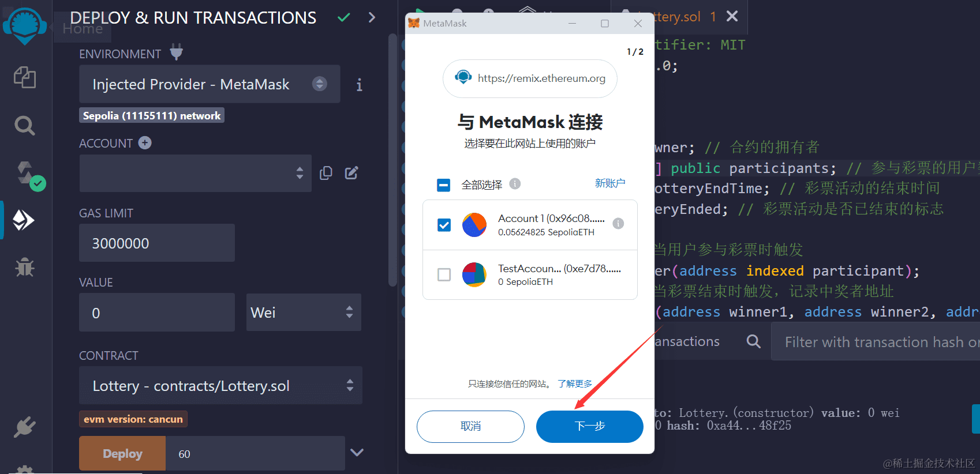Click the TestAccount avatar in MetaMask
The width and height of the screenshot is (980, 474).
tap(474, 274)
